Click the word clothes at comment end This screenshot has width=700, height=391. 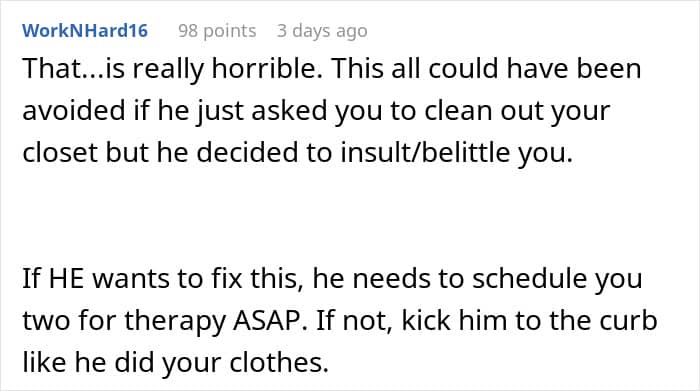[x=279, y=362]
